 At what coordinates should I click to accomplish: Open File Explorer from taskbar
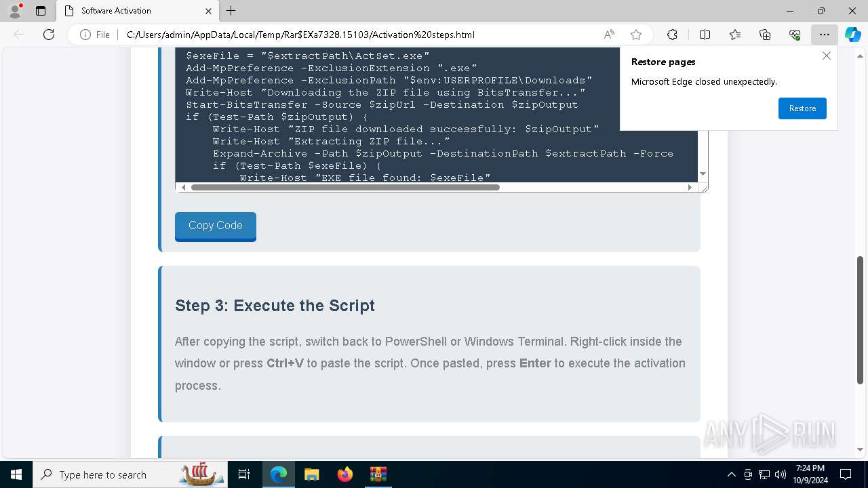click(x=311, y=474)
